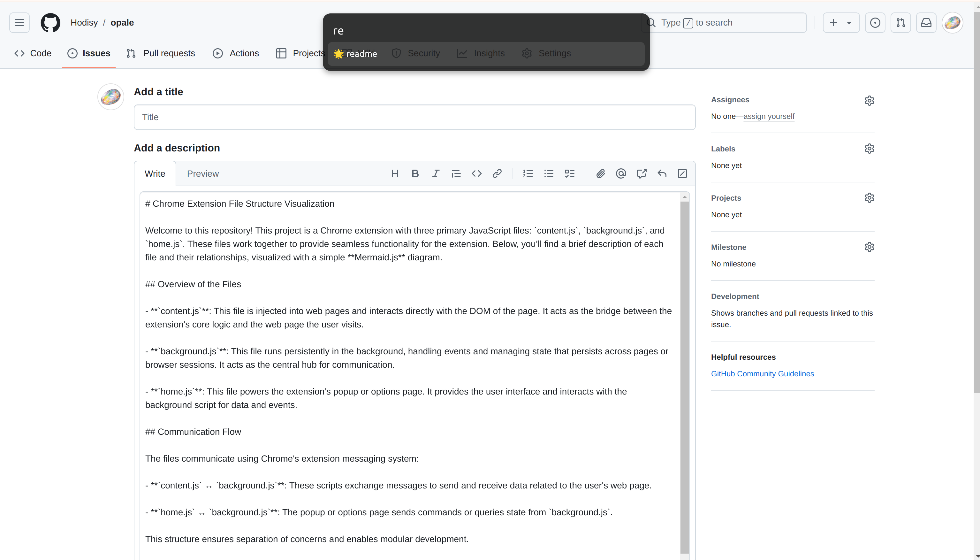
Task: Click the Heading formatting icon
Action: tap(394, 173)
